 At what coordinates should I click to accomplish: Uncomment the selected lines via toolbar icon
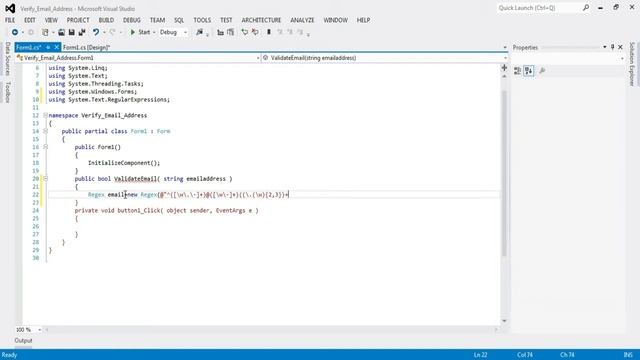[x=255, y=32]
